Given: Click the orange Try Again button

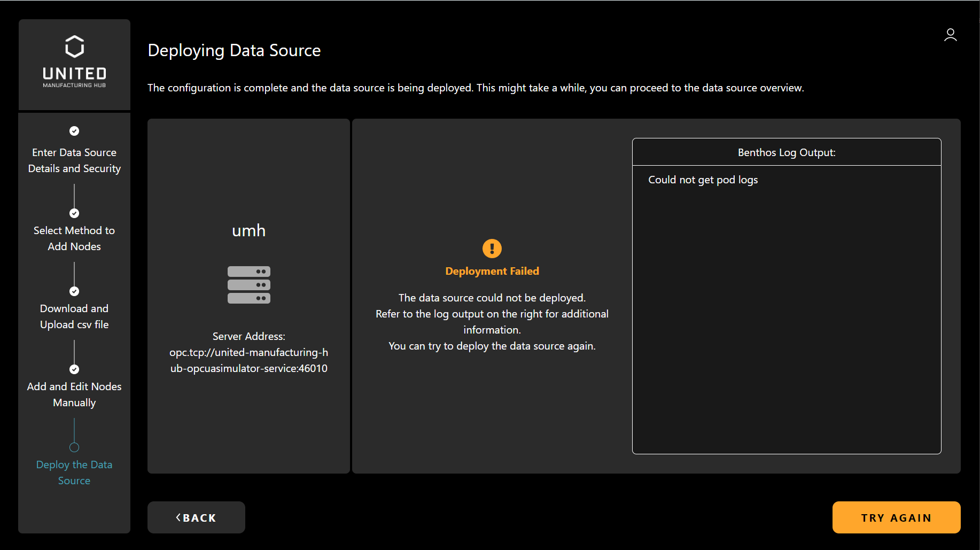Looking at the screenshot, I should (896, 517).
